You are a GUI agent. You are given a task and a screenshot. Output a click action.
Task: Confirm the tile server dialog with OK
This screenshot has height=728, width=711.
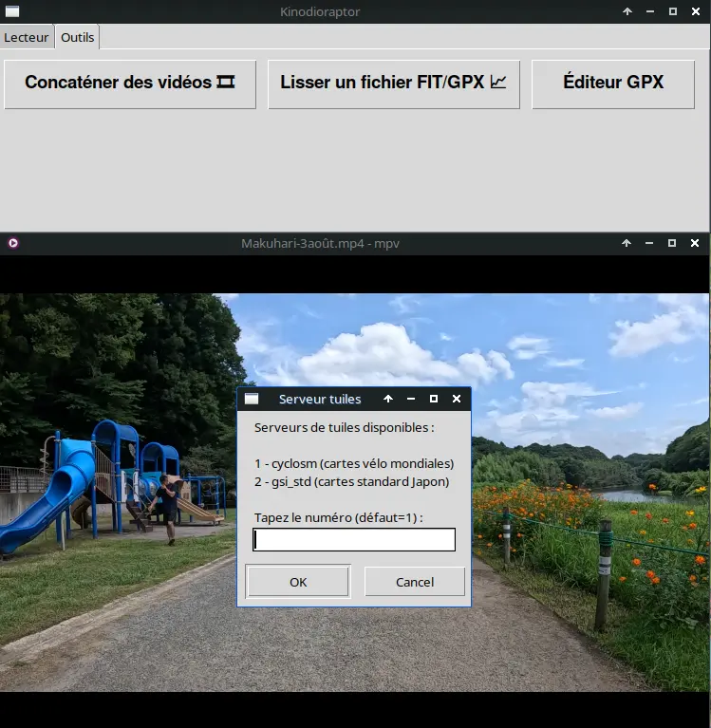click(x=298, y=582)
